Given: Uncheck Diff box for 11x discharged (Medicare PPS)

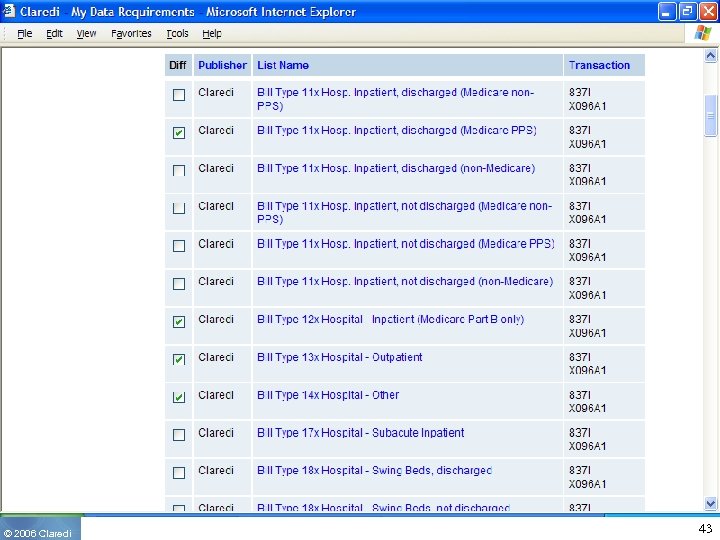Looking at the screenshot, I should coord(179,133).
